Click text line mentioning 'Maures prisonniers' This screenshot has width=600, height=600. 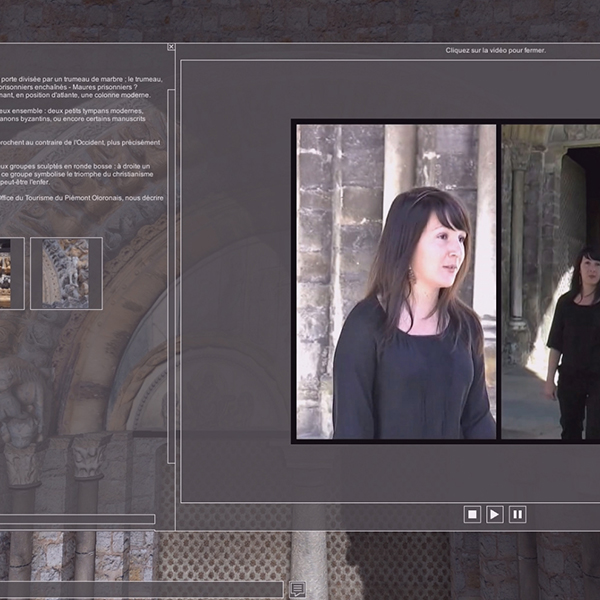pyautogui.click(x=69, y=87)
